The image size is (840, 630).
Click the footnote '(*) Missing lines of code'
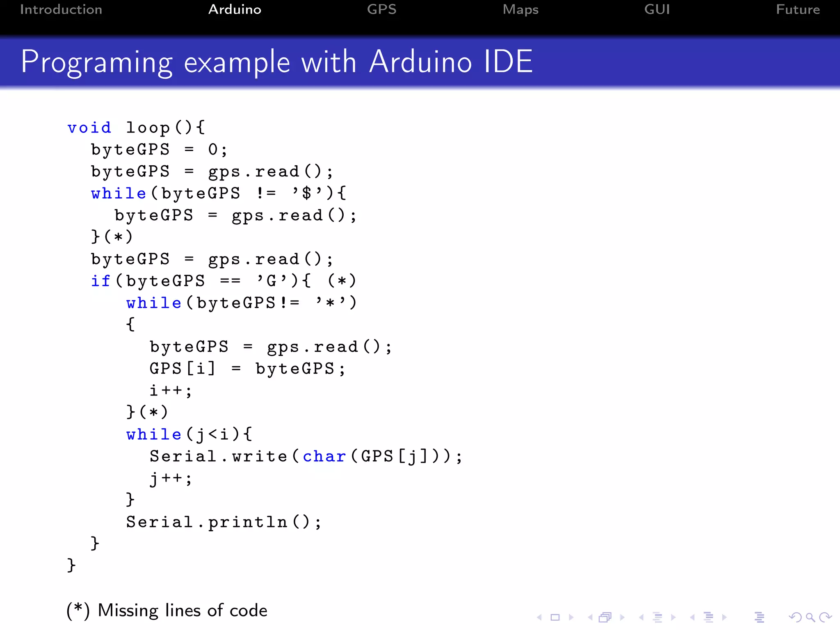point(167,611)
